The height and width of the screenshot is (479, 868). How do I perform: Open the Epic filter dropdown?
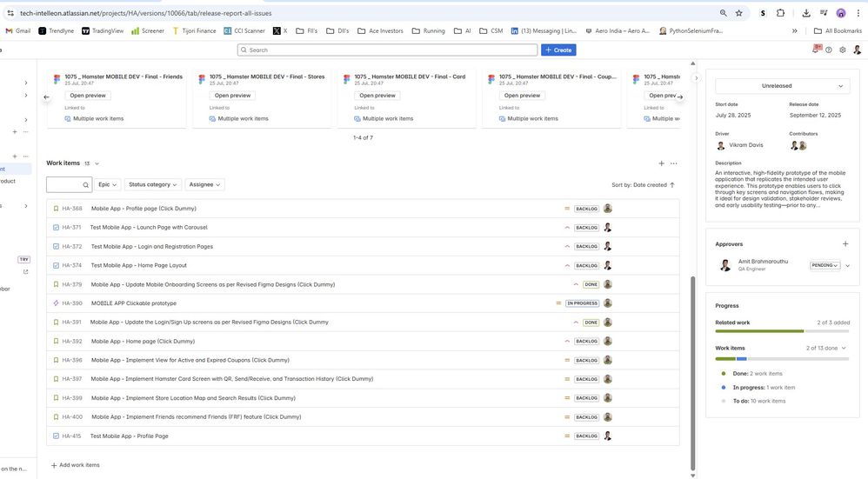coord(107,185)
